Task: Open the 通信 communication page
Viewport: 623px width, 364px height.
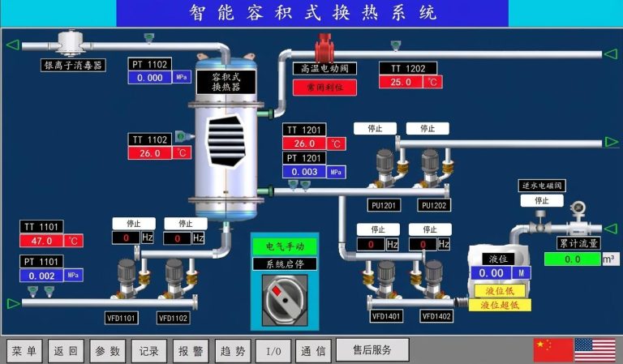Action: pyautogui.click(x=313, y=351)
